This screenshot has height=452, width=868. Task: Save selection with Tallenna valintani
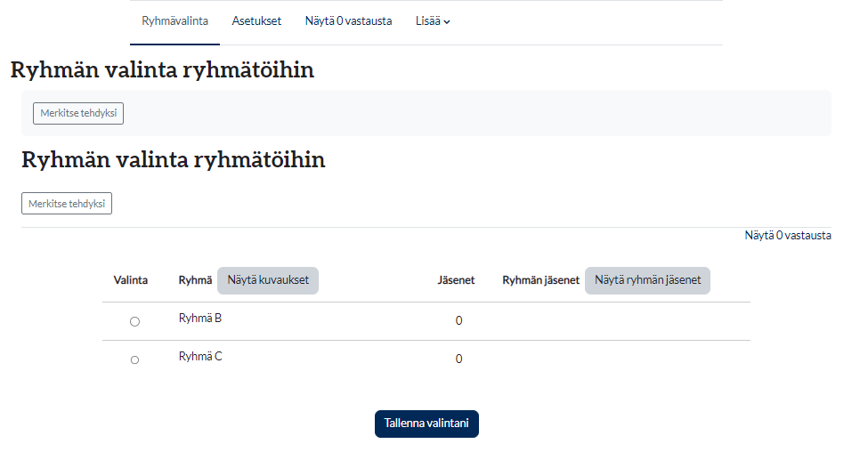(426, 424)
